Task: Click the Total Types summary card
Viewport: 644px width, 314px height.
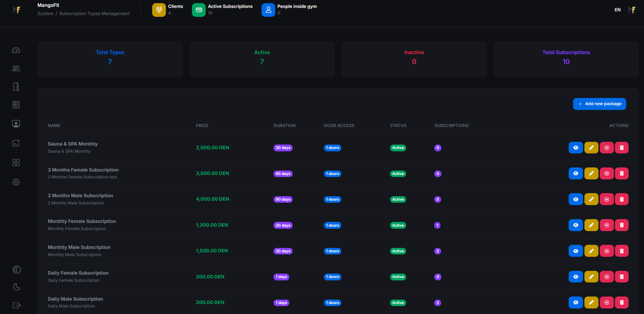Action: coord(110,59)
